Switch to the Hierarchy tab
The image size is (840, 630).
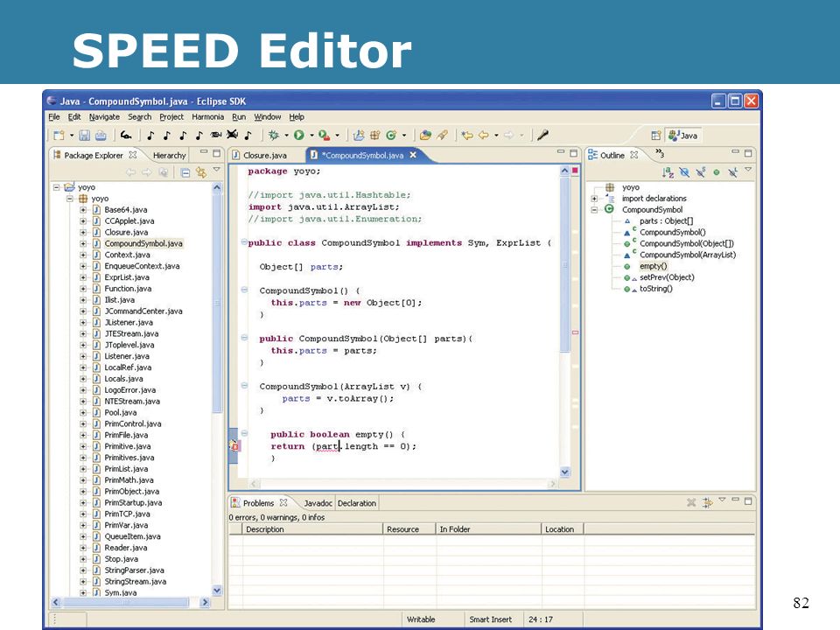(x=169, y=156)
